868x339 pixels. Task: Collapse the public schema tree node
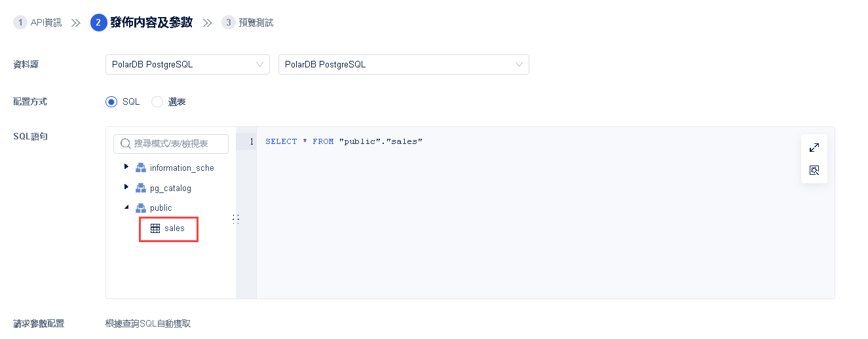click(x=126, y=207)
